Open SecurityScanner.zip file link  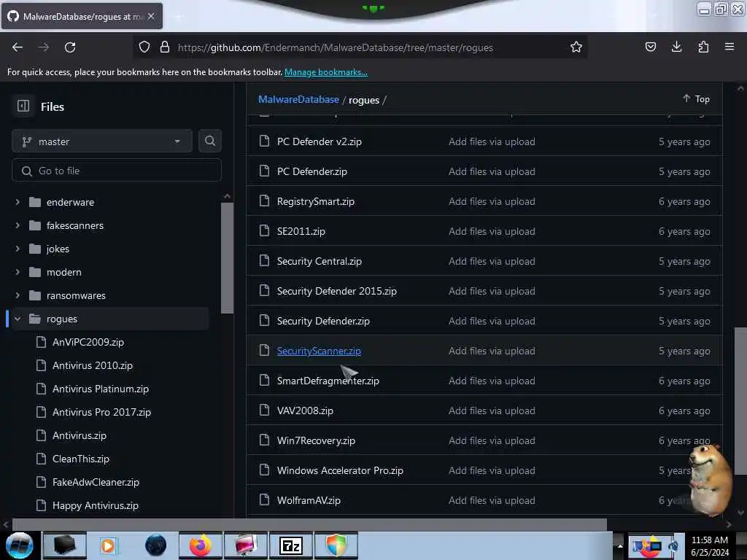[319, 351]
